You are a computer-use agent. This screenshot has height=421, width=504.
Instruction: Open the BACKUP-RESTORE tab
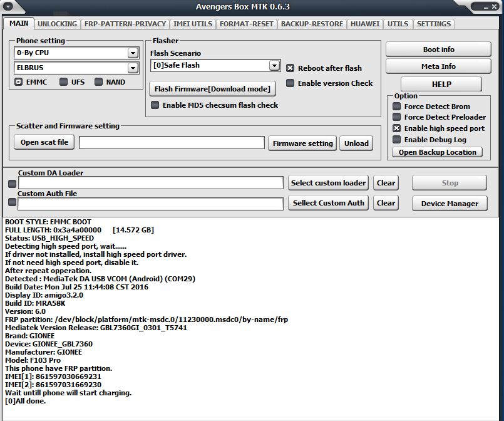pos(312,24)
